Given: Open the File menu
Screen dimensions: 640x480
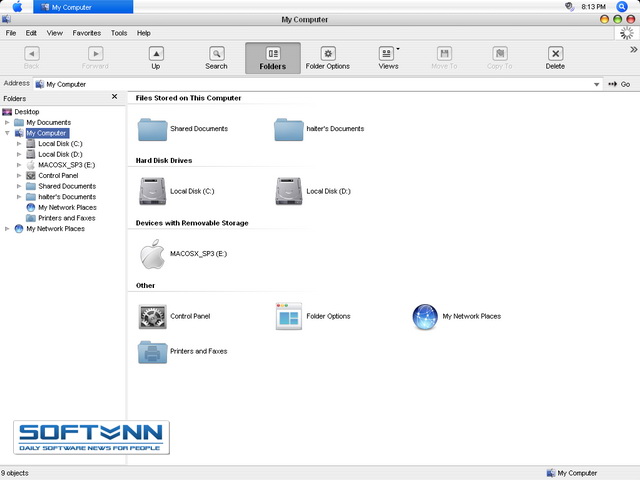Looking at the screenshot, I should [11, 33].
